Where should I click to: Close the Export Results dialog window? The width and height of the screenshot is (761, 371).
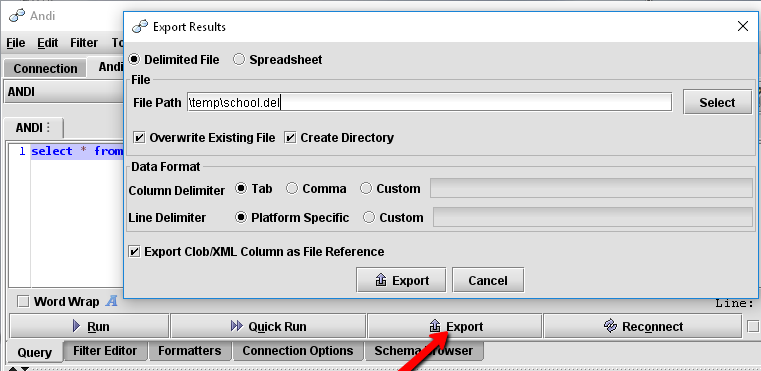pyautogui.click(x=743, y=26)
